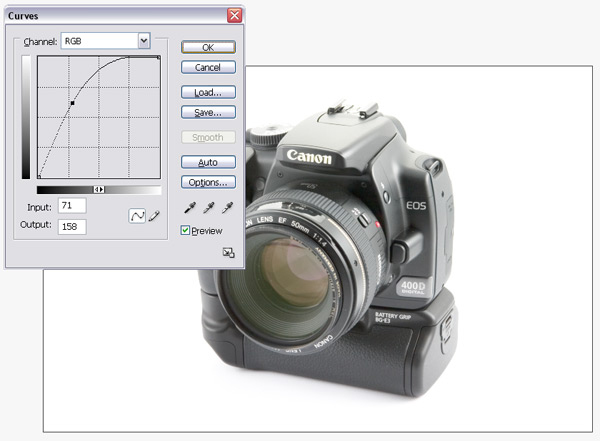Choose the pencil draw-curve tool

pyautogui.click(x=154, y=216)
